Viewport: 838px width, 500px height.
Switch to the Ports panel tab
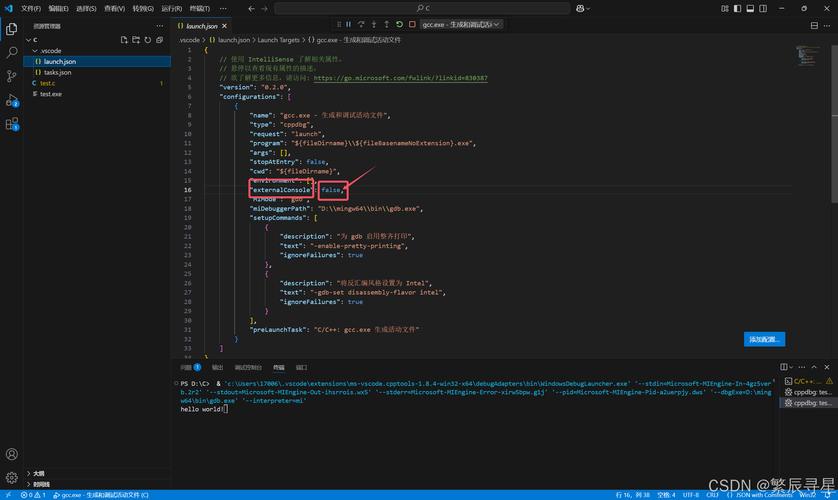click(301, 368)
